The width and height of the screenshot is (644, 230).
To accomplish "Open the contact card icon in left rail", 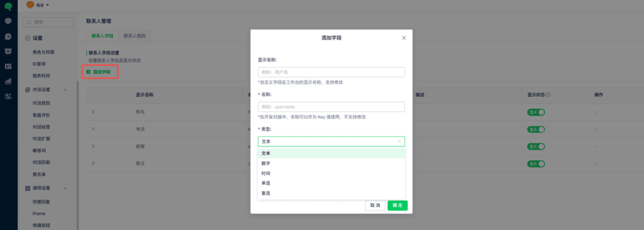I will coord(8,66).
